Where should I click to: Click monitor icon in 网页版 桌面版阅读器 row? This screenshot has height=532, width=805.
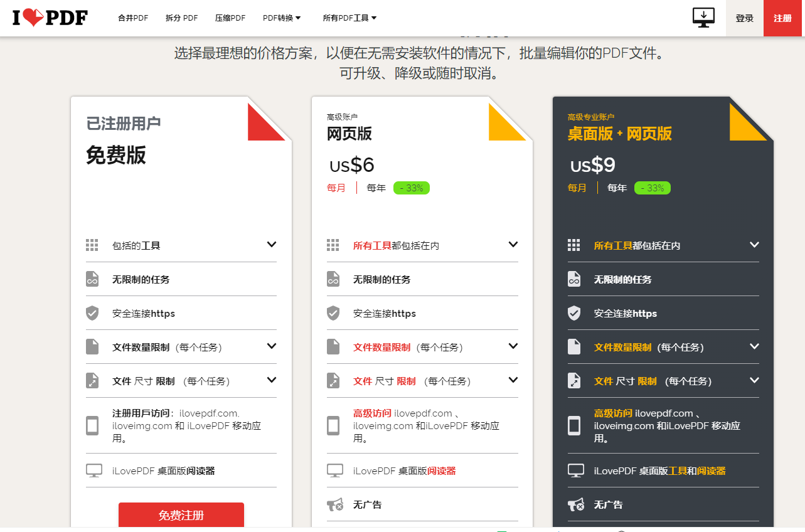334,471
